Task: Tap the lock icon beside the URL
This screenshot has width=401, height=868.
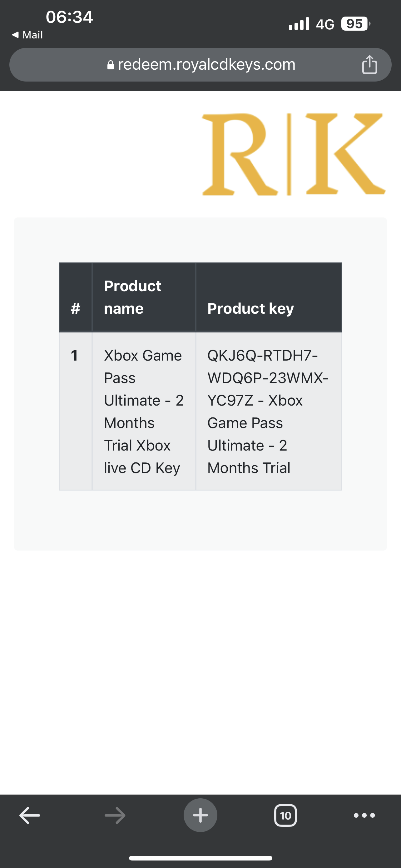Action: 111,65
